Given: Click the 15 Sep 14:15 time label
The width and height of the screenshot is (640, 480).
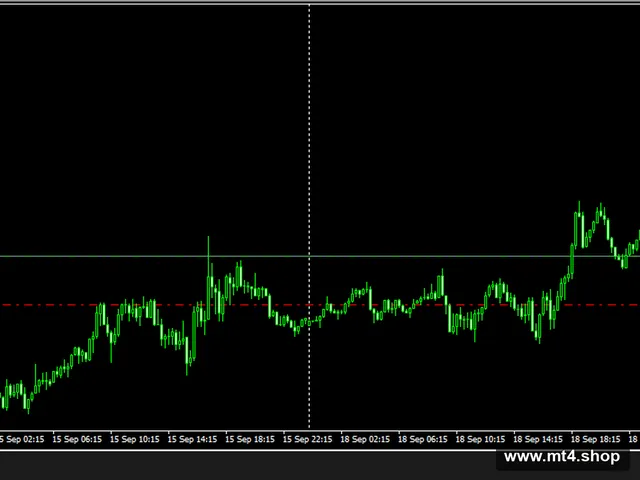Looking at the screenshot, I should [x=192, y=439].
